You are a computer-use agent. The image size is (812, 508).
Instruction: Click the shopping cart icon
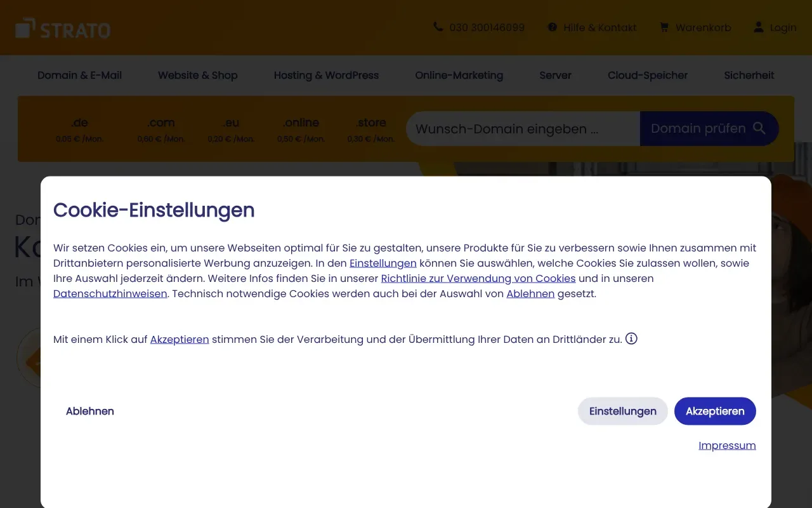pos(664,27)
